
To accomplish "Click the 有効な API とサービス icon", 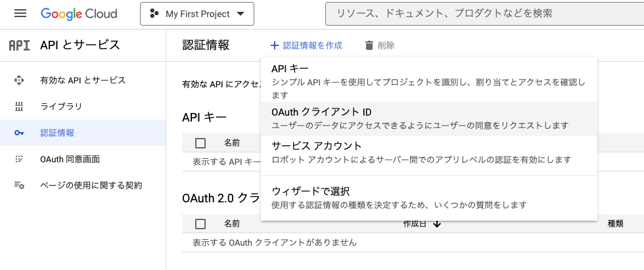I will (19, 80).
